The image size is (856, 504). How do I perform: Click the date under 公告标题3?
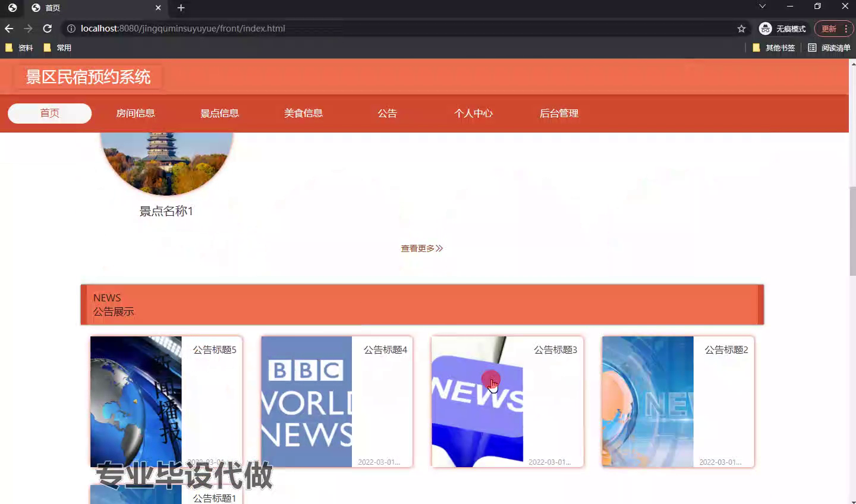[x=550, y=462]
